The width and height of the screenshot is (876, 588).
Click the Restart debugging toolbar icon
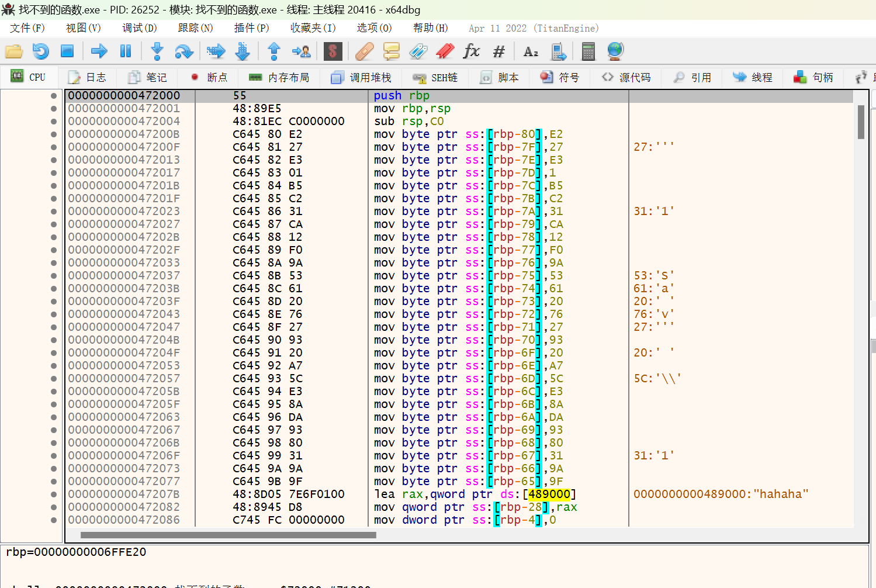coord(40,51)
